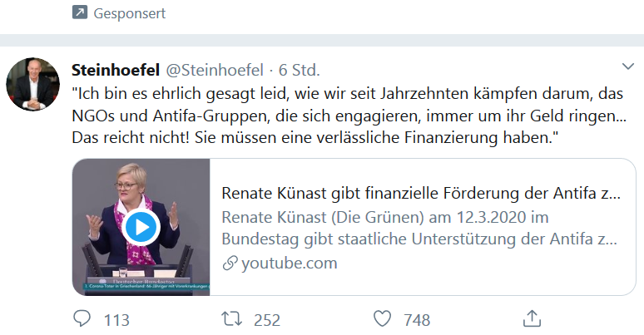Click the reply speech bubble icon
Image resolution: width=644 pixels, height=335 pixels.
tap(82, 319)
